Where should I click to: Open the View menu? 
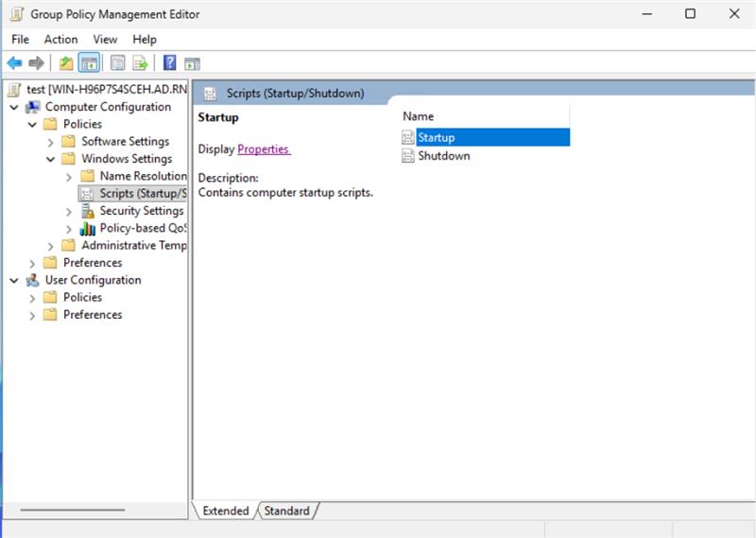(x=105, y=39)
